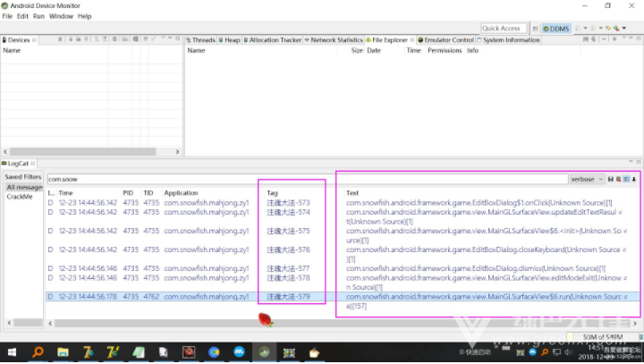This screenshot has height=364, width=644.
Task: Click the Clear log icon in LogCat
Action: click(619, 179)
